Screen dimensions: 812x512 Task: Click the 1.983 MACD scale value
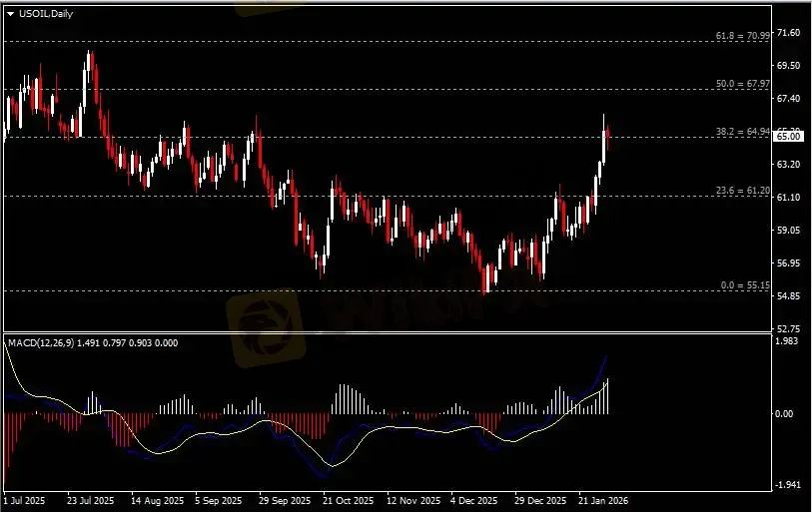tap(787, 340)
